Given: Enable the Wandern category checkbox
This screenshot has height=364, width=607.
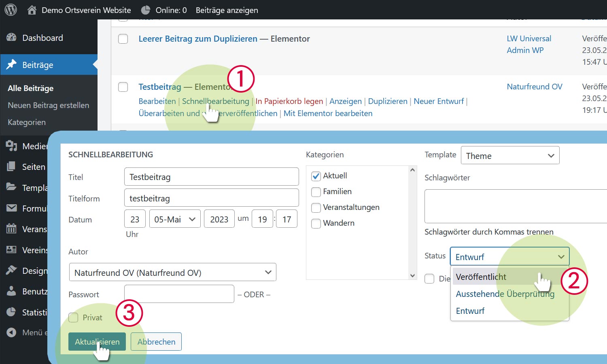Looking at the screenshot, I should 316,223.
